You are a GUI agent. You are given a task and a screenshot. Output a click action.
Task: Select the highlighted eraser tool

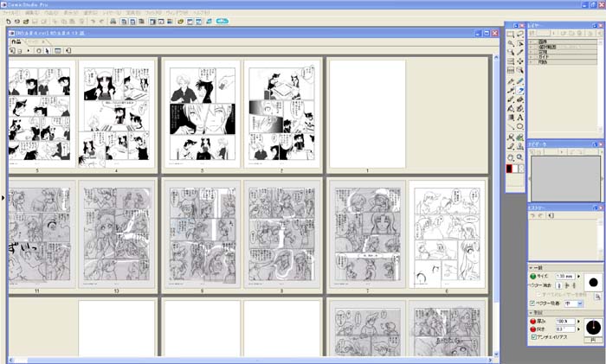pos(519,91)
